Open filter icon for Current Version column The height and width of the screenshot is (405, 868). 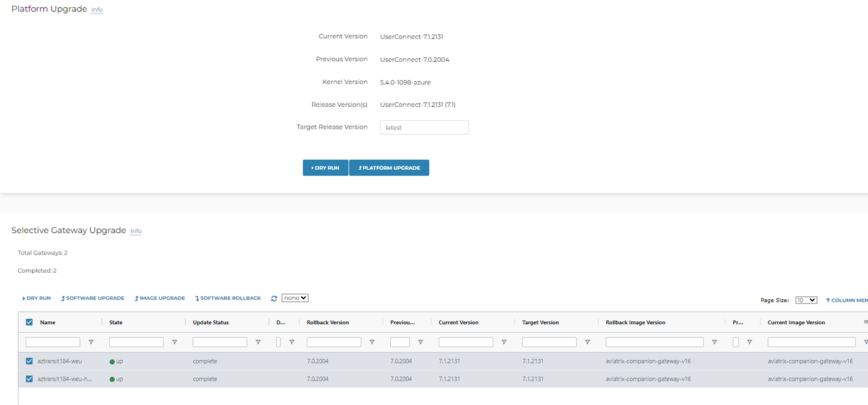pos(504,342)
